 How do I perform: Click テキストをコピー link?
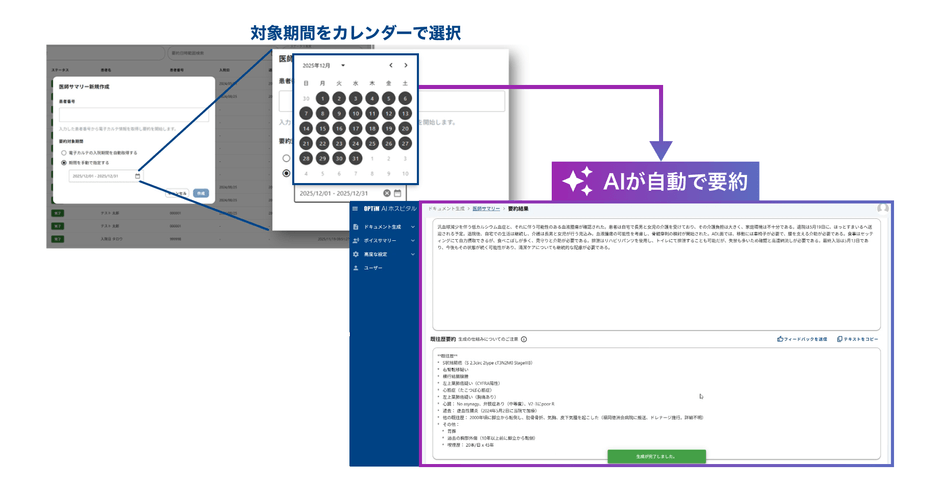861,339
